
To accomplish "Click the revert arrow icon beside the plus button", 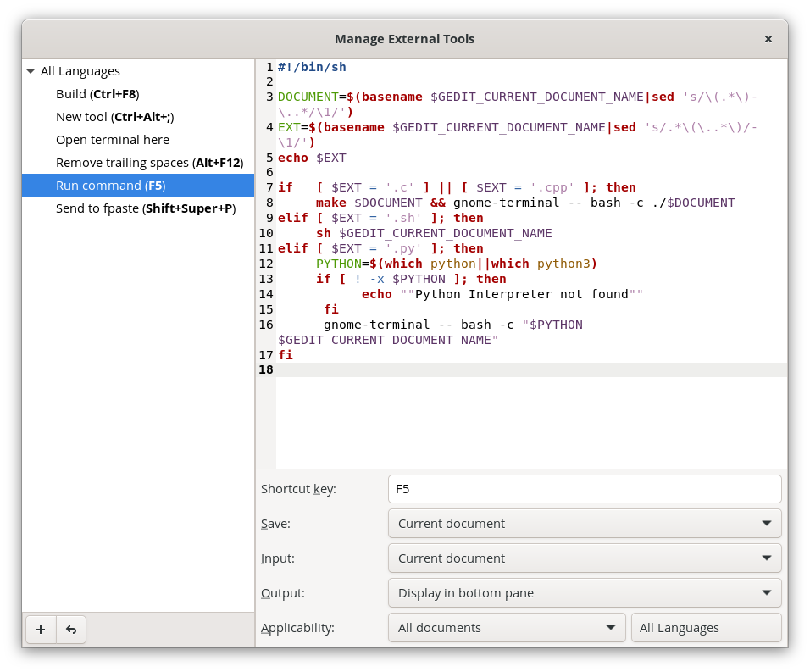I will coord(71,629).
